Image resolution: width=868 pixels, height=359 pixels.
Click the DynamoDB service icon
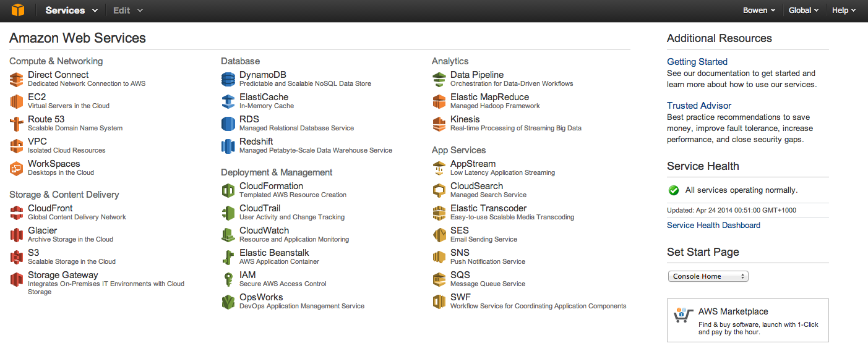[x=228, y=79]
